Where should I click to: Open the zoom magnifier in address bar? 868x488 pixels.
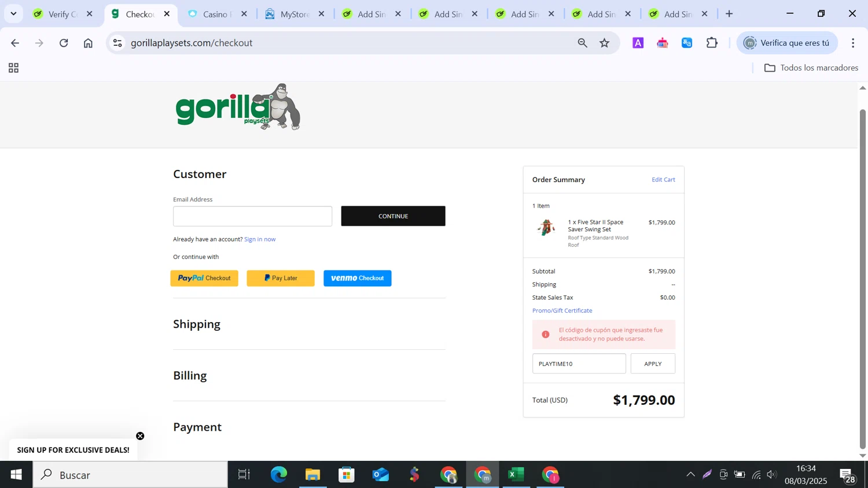tap(582, 43)
